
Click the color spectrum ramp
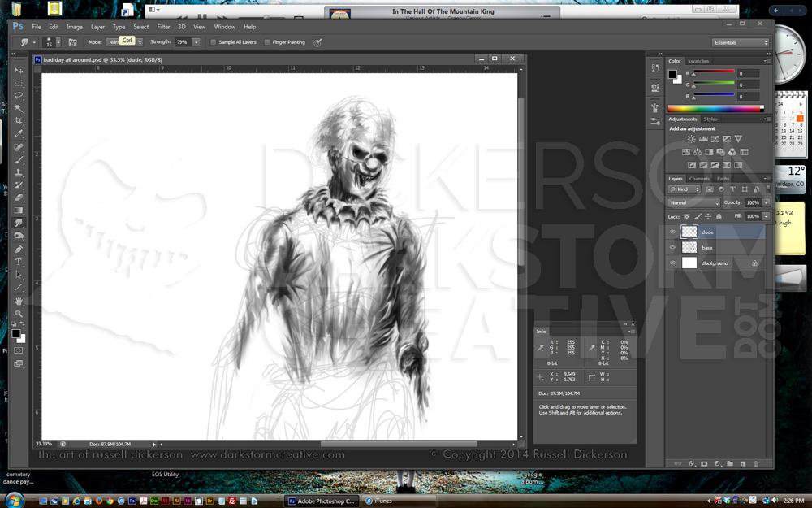click(715, 109)
